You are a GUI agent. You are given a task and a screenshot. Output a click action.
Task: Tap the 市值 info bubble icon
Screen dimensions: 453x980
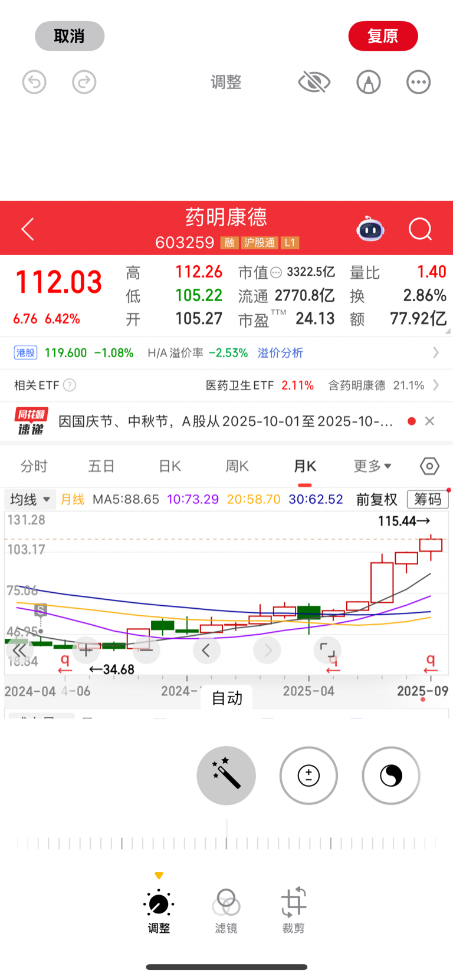tap(276, 272)
